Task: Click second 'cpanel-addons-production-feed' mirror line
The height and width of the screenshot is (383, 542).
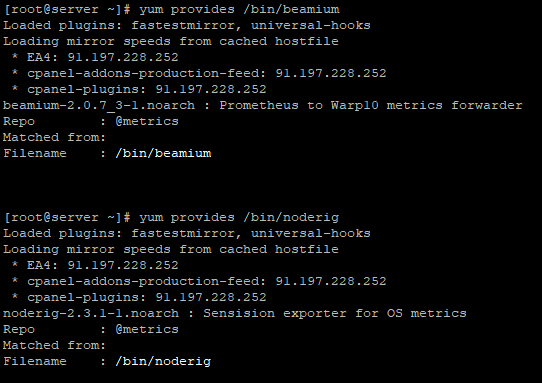Action: [199, 281]
